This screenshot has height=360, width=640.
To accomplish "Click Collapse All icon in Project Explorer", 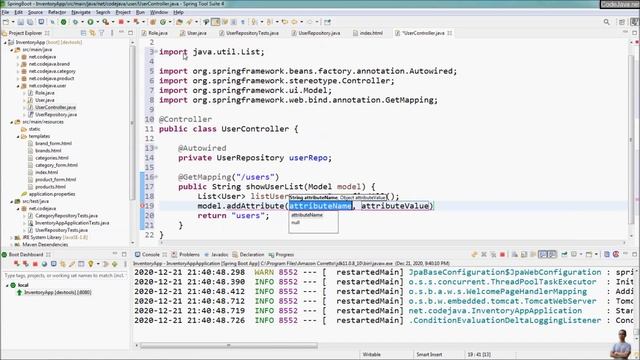I will (83, 33).
